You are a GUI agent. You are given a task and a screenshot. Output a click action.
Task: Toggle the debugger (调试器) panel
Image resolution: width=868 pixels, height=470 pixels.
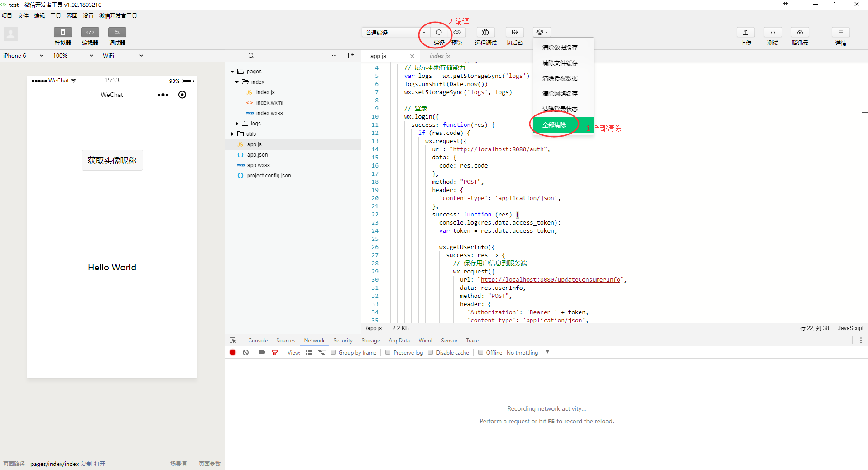click(x=117, y=32)
